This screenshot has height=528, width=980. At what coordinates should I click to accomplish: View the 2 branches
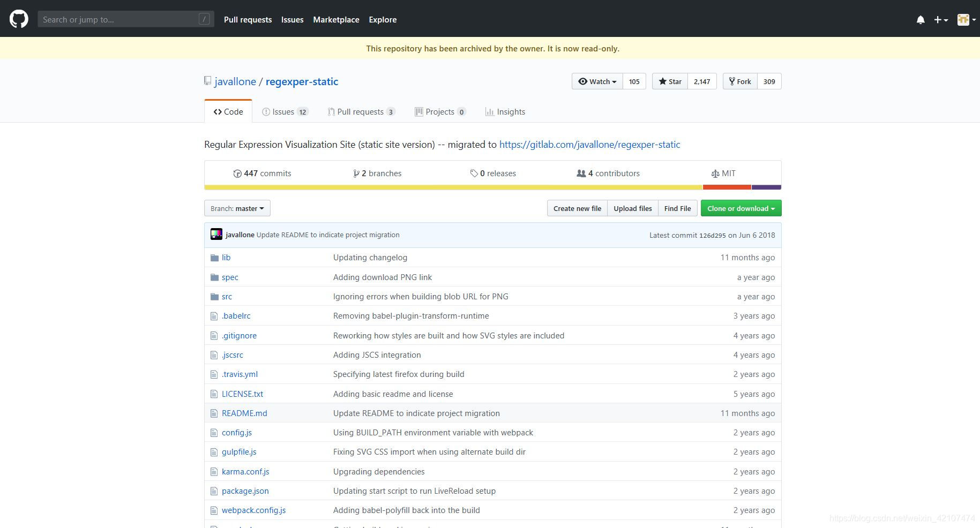click(377, 174)
